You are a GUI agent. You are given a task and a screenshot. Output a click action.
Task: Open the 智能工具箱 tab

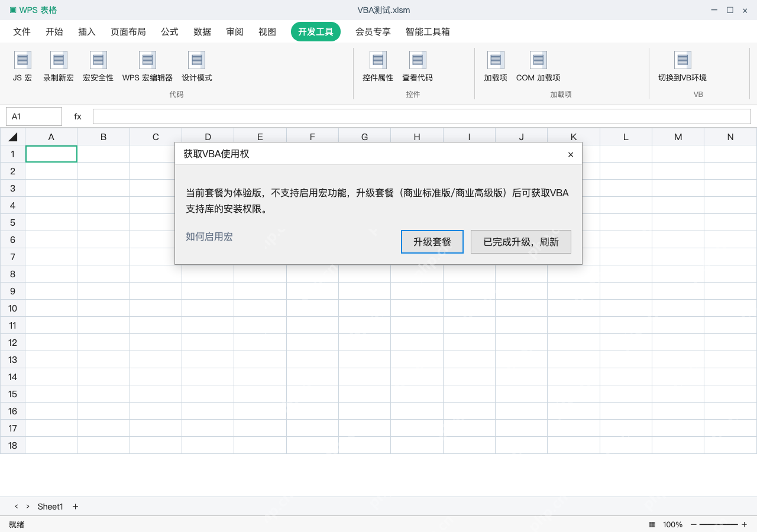tap(428, 31)
